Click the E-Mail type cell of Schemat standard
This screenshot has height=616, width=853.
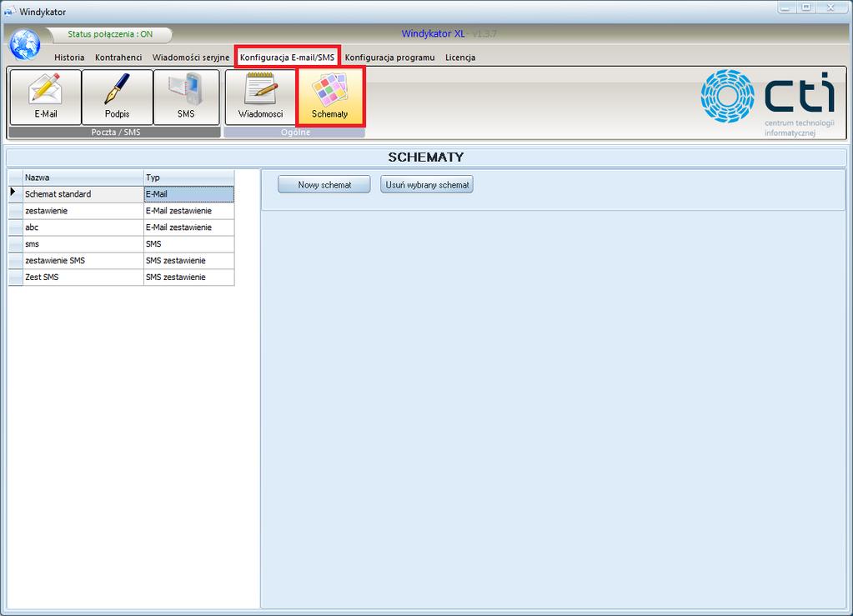(188, 194)
